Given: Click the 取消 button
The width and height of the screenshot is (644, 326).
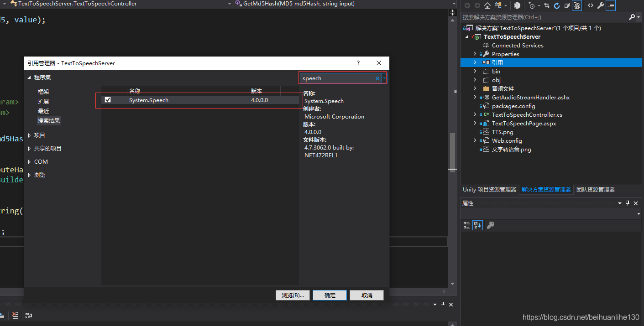Looking at the screenshot, I should [367, 295].
